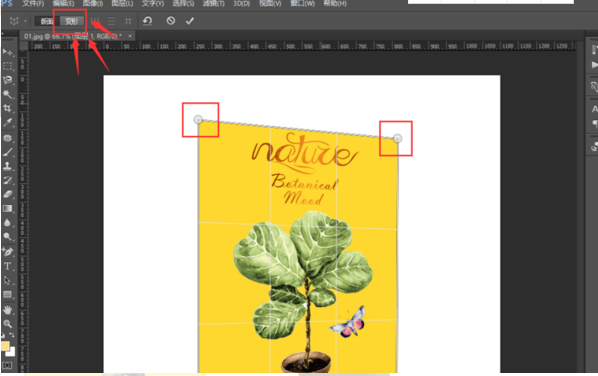Select the Blur tool
Viewport: 598px width, 376px height.
pos(7,223)
